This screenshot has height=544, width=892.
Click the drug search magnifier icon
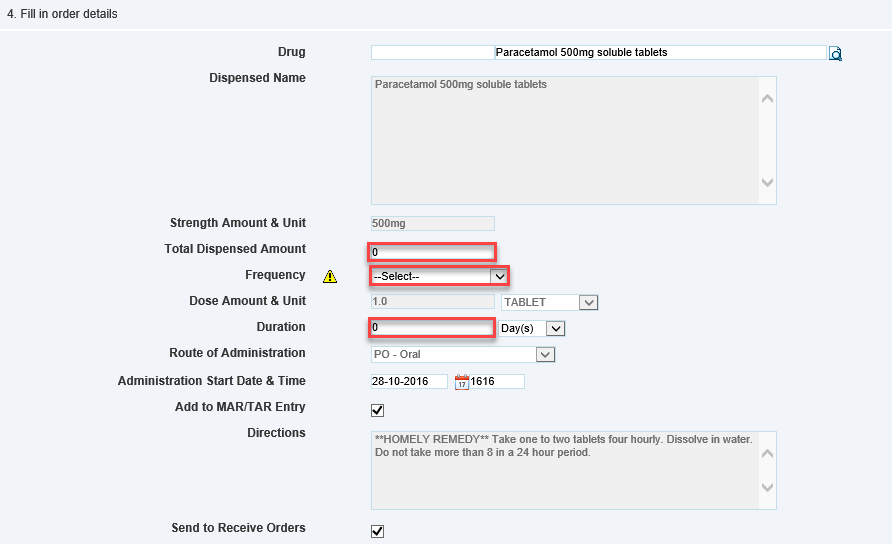835,54
